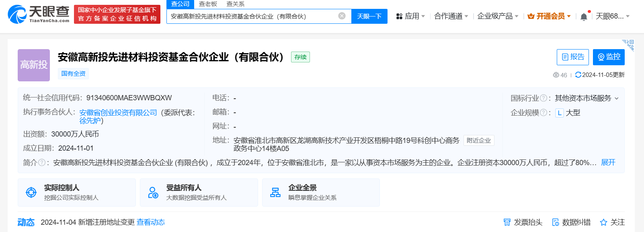Click the 受益所有人 person icon
644x232 pixels.
(153, 193)
